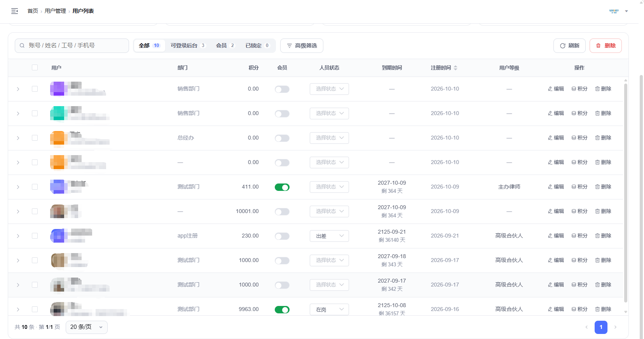Image resolution: width=644 pixels, height=339 pixels.
Task: Open the 在岗 status dropdown
Action: [x=329, y=309]
